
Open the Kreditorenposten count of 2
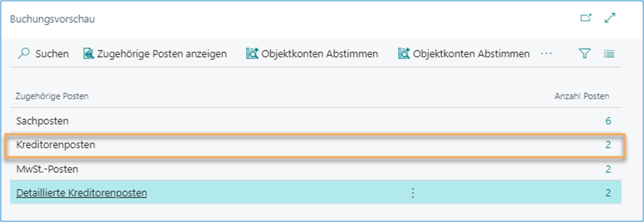609,145
